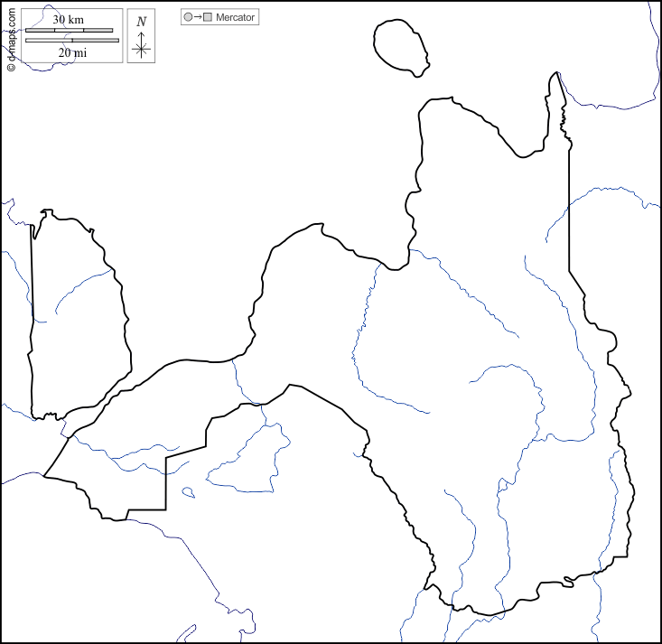
Task: Click the letter N above the compass
Action: pyautogui.click(x=142, y=21)
